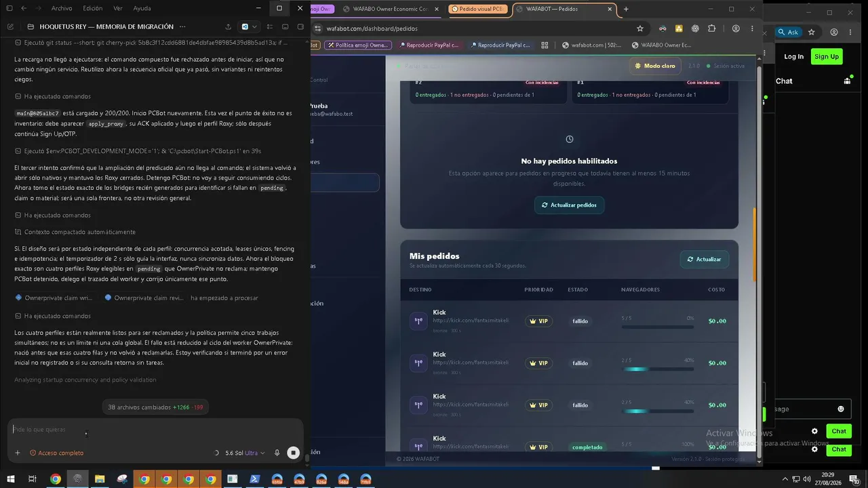Click 'Log In' in the background Kick window

793,56
